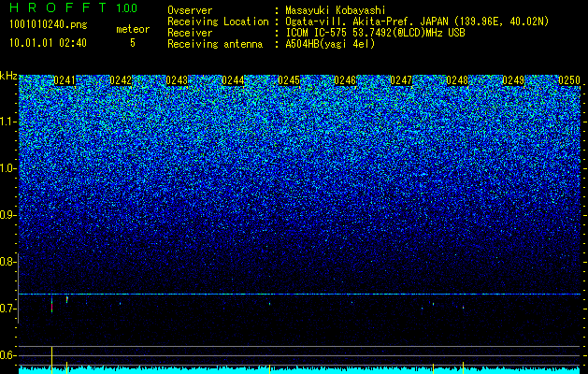Image resolution: width=588 pixels, height=374 pixels.
Task: Click the HROFFT 1.0.0 title text
Action: pyautogui.click(x=74, y=7)
